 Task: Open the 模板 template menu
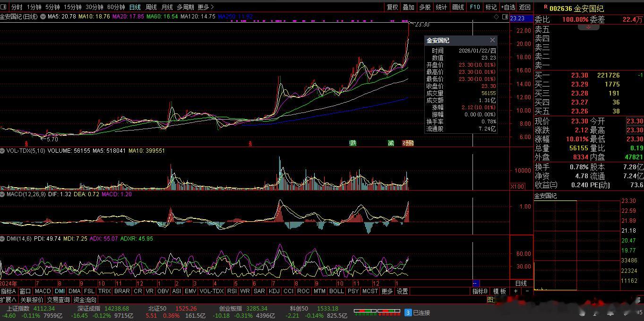point(500,291)
